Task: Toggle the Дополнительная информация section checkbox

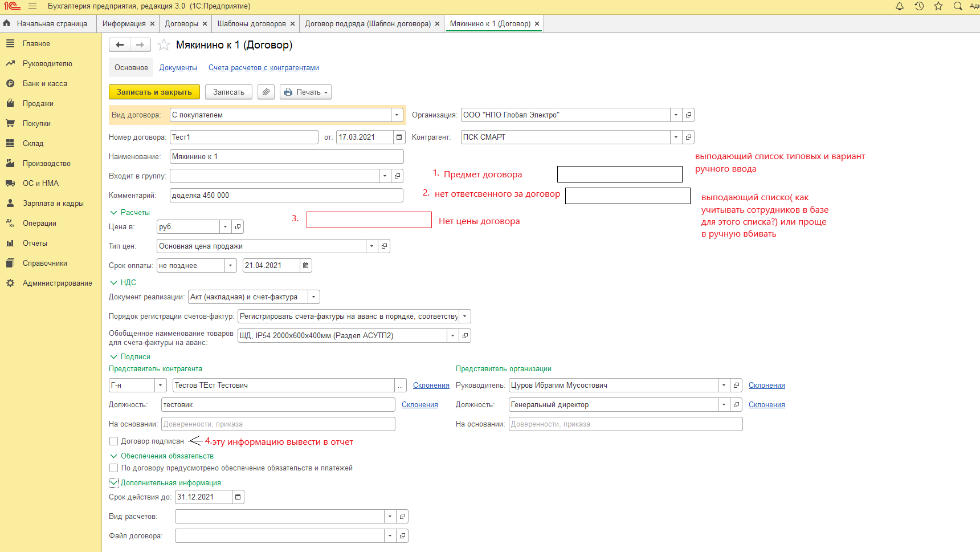Action: (114, 483)
